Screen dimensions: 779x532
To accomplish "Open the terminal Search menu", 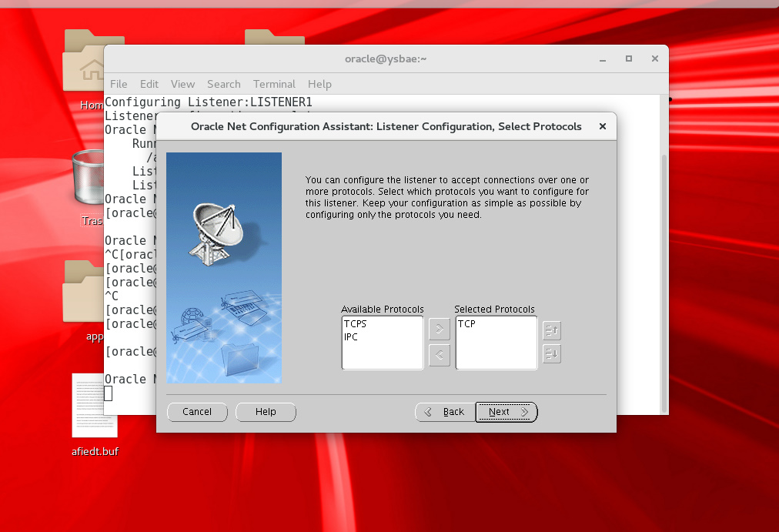I will (x=223, y=84).
